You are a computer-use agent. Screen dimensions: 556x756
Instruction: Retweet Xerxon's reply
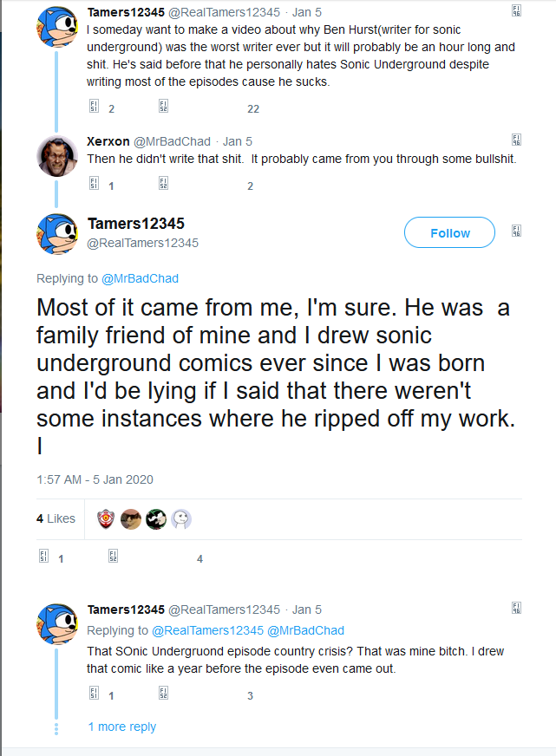point(163,185)
